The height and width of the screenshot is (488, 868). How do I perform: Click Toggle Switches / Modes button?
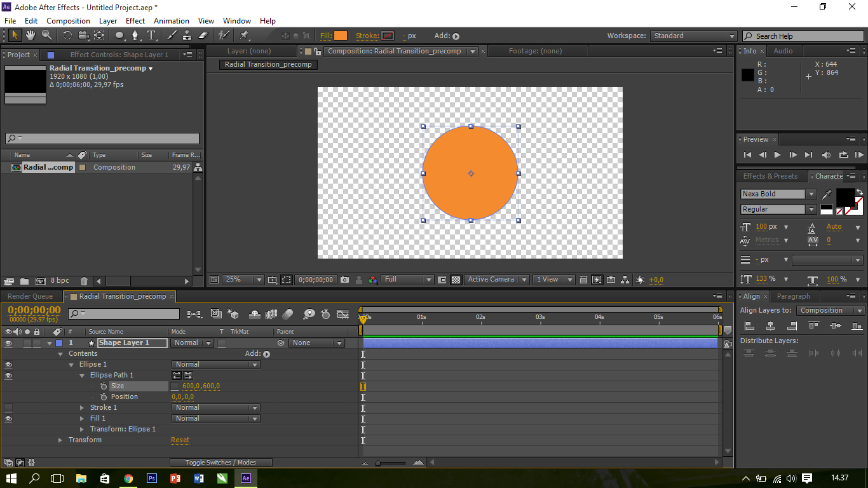[x=220, y=462]
